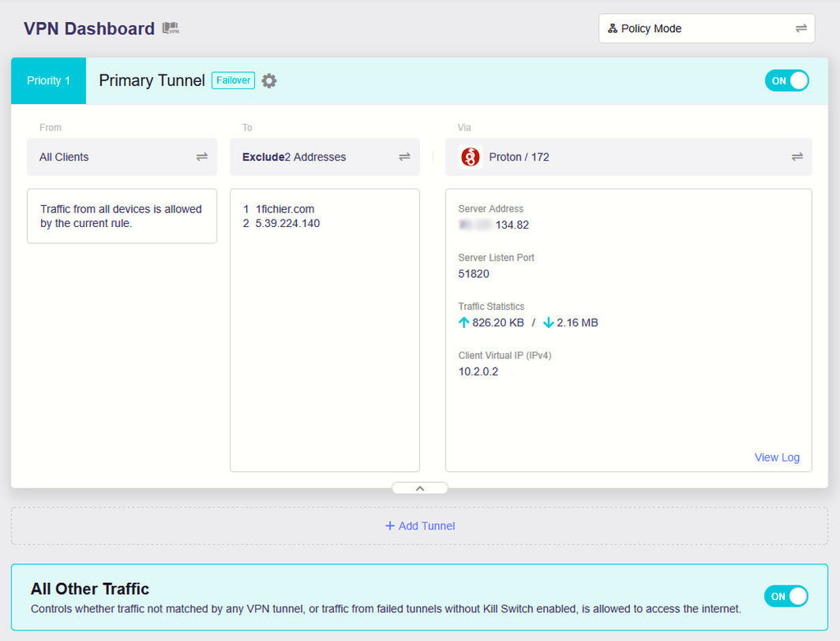840x641 pixels.
Task: Open the View Log link
Action: [x=776, y=457]
